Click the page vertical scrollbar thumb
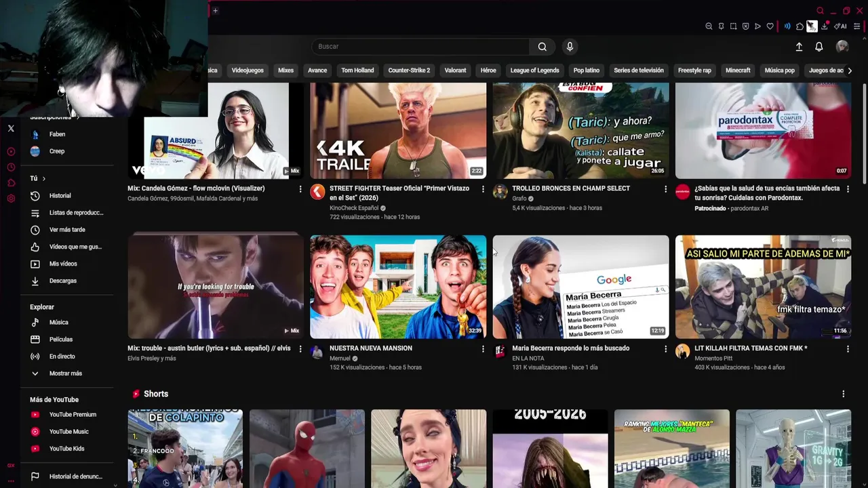868x488 pixels. click(864, 132)
